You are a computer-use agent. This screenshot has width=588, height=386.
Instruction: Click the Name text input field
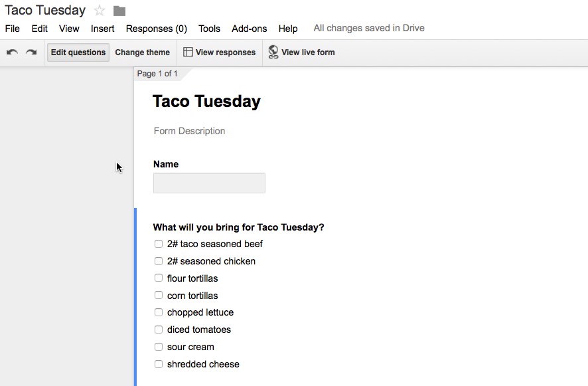pyautogui.click(x=209, y=183)
